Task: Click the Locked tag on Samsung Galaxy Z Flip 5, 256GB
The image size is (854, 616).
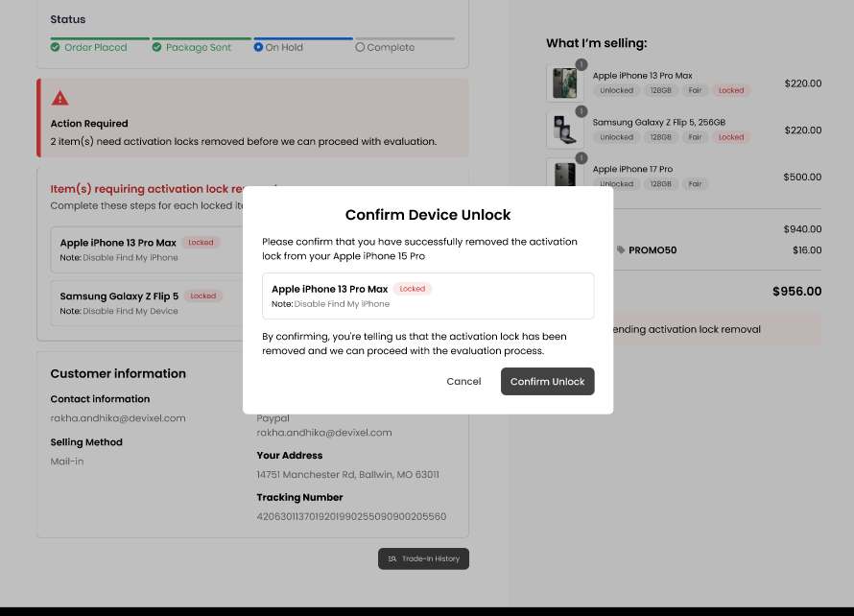Action: pos(731,137)
